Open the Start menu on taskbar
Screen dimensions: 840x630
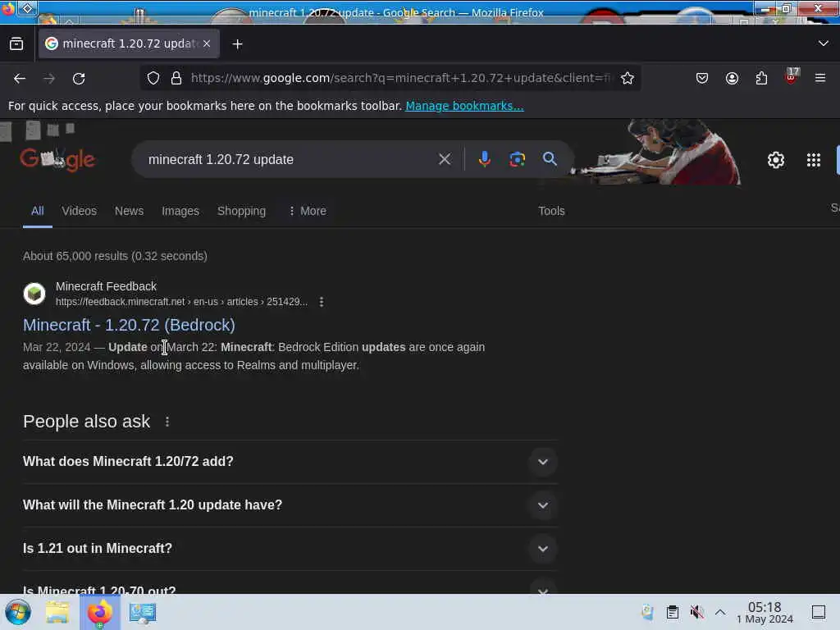click(18, 612)
